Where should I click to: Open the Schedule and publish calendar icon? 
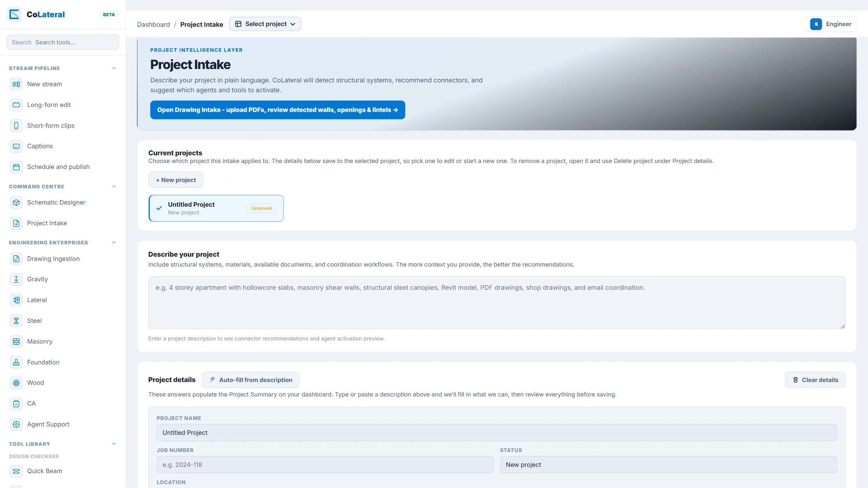pyautogui.click(x=16, y=167)
